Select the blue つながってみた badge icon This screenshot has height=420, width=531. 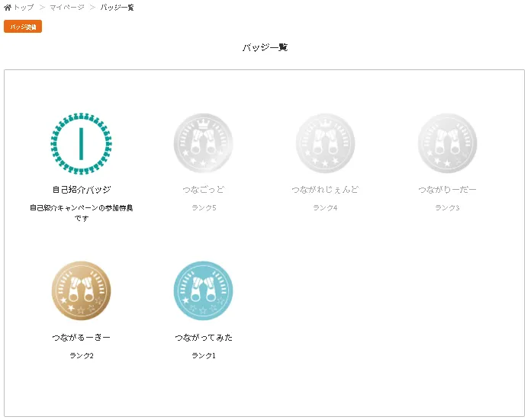pyautogui.click(x=203, y=290)
